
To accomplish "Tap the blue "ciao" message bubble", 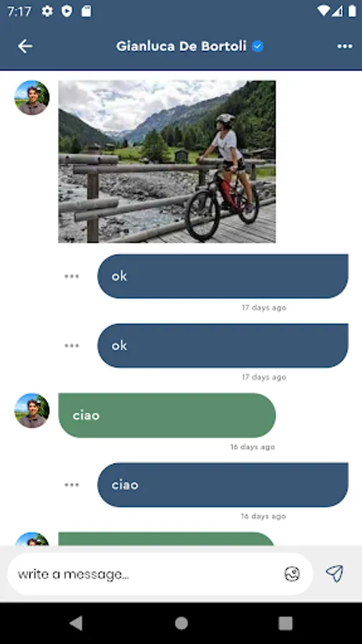I will 223,484.
